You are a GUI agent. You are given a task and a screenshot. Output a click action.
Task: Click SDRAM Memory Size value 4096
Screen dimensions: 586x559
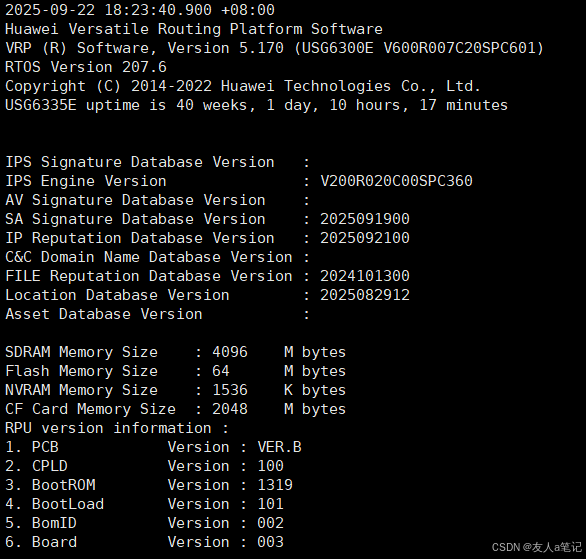point(230,352)
